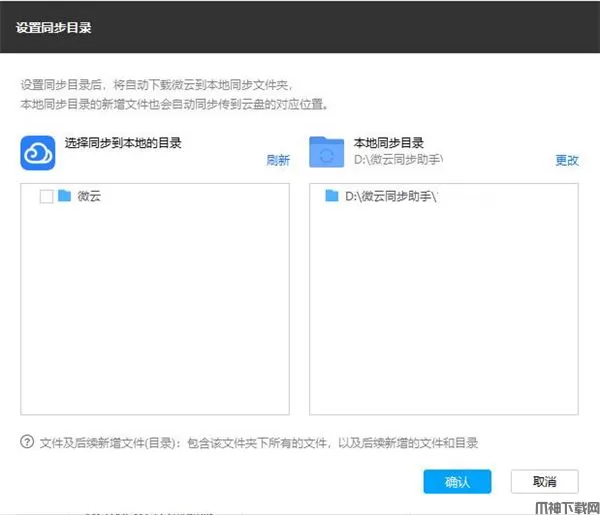Select the D:\微云同步助手\ entry in right list
Viewport: 600px width, 515px height.
[x=392, y=197]
